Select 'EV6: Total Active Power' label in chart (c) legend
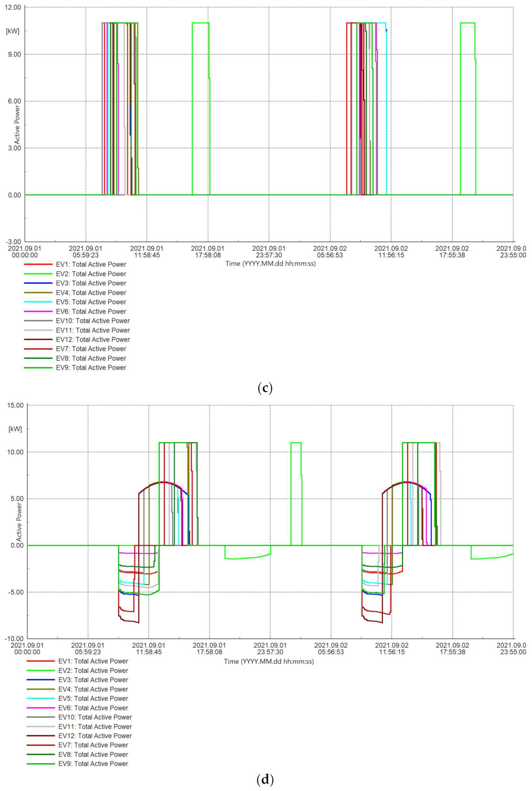The height and width of the screenshot is (791, 532). click(91, 311)
